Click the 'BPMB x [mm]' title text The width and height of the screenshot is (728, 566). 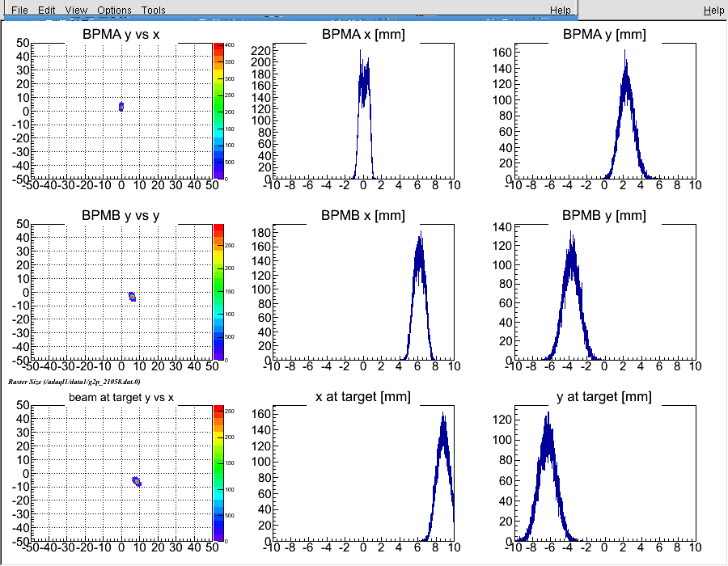[363, 215]
